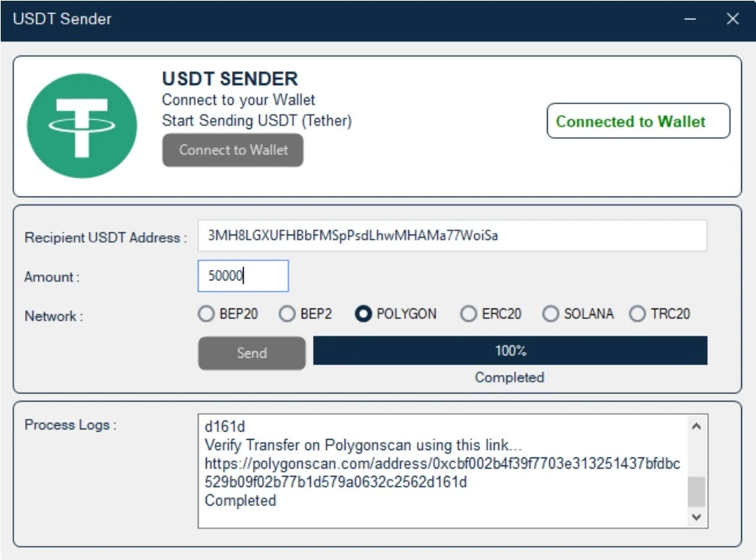The height and width of the screenshot is (560, 756).
Task: Click the 'Completed' status under progress bar
Action: [x=509, y=377]
